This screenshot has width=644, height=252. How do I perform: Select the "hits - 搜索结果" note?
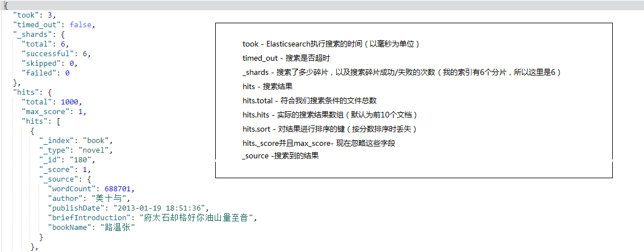(x=268, y=87)
